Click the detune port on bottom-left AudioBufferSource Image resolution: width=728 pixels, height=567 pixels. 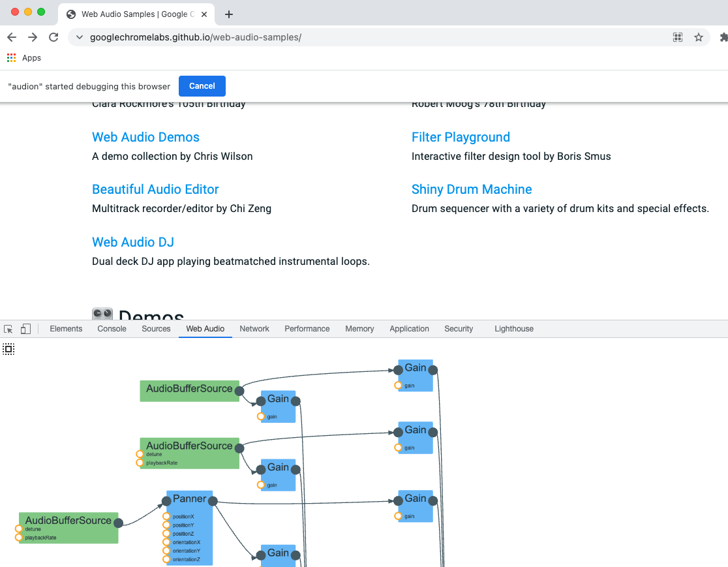19,529
